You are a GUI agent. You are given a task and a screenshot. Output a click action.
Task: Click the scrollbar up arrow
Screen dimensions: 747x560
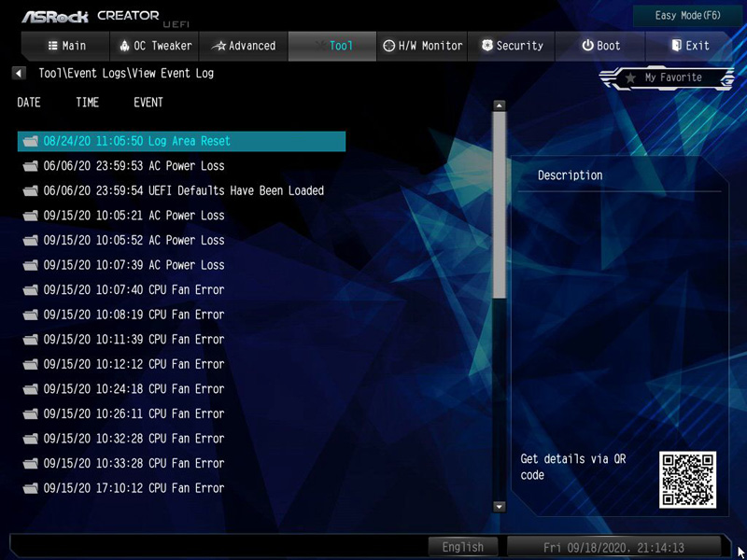click(x=499, y=105)
